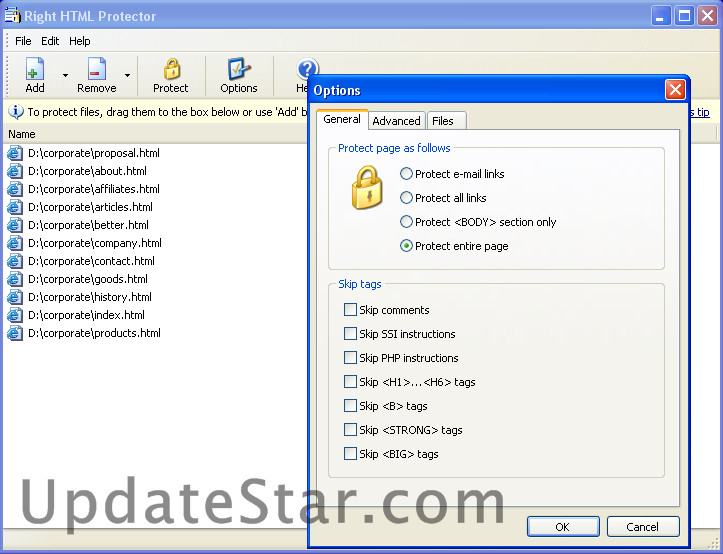This screenshot has height=554, width=723.
Task: Click the Right HTML Protector title bar icon
Action: (x=12, y=15)
